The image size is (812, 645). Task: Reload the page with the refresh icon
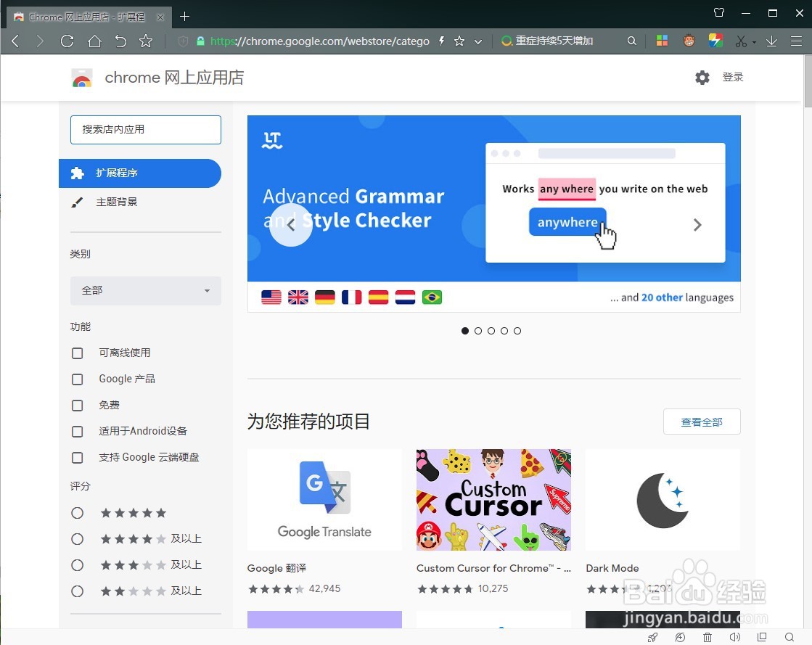point(67,41)
